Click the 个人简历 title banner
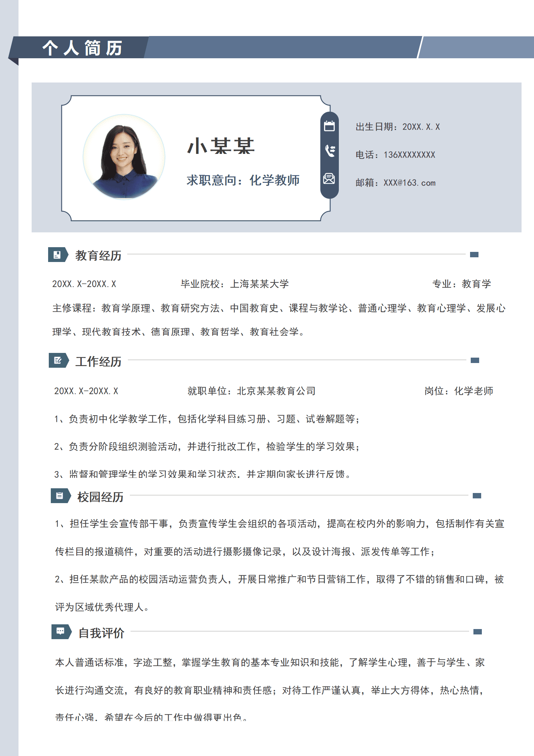 click(82, 48)
